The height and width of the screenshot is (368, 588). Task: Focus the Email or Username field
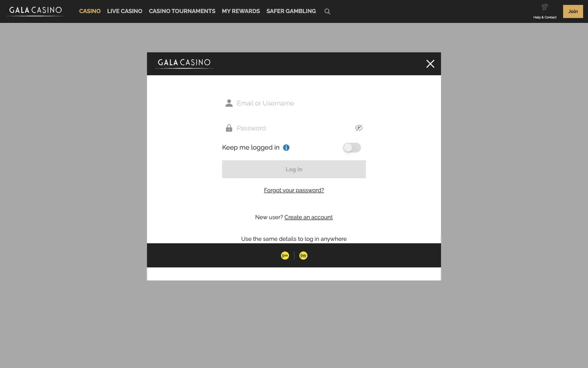[294, 103]
